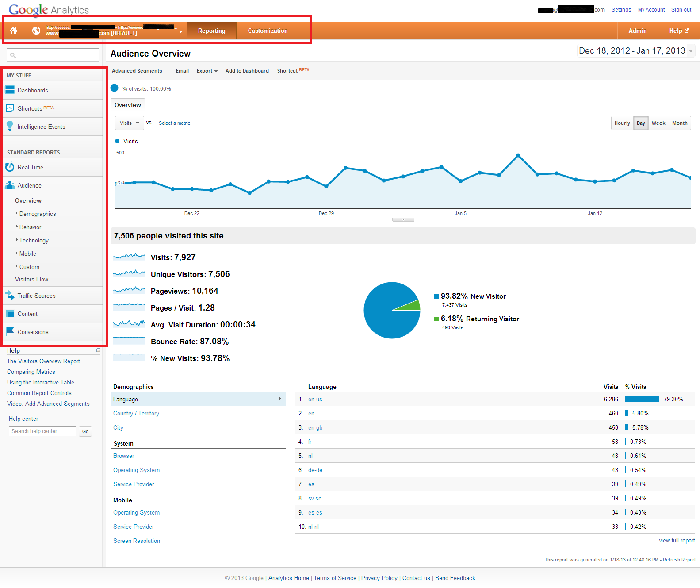This screenshot has height=588, width=700.
Task: Click the Sign out link
Action: click(681, 10)
